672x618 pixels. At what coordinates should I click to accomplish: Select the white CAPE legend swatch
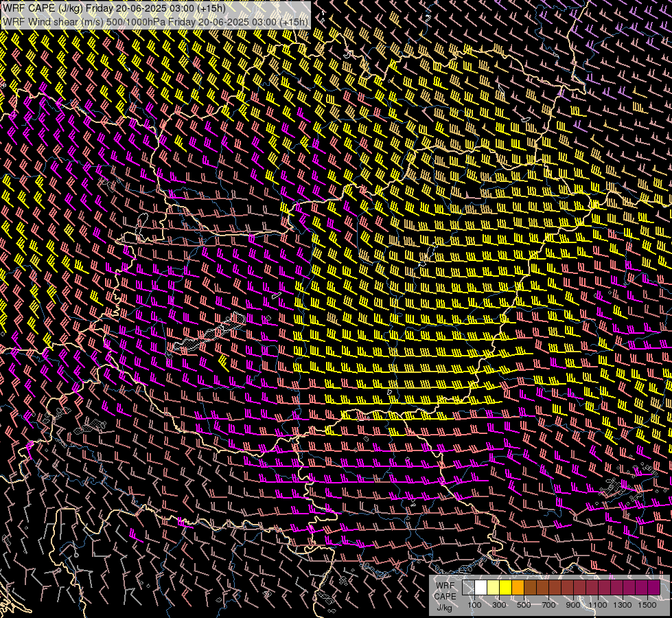481,587
